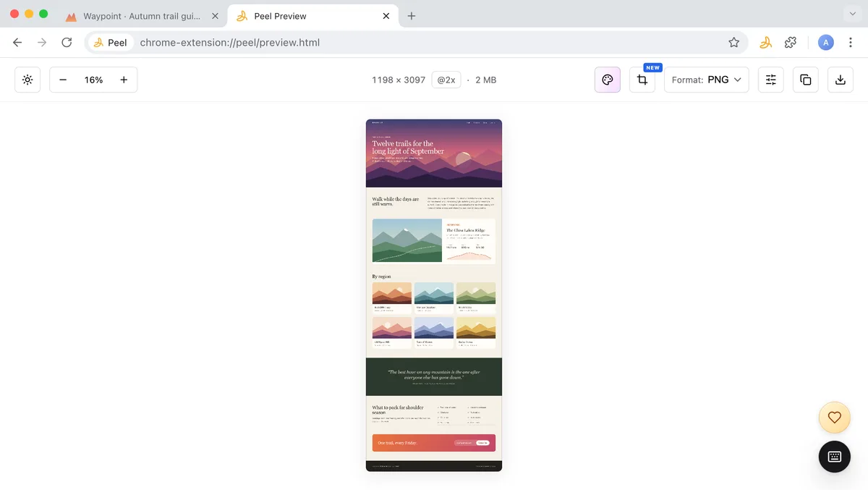This screenshot has height=490, width=868.
Task: Open the adjustment sliders settings
Action: click(x=771, y=80)
